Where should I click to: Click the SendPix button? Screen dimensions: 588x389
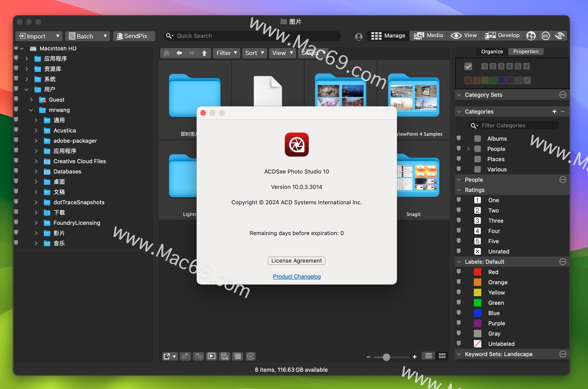pos(134,36)
